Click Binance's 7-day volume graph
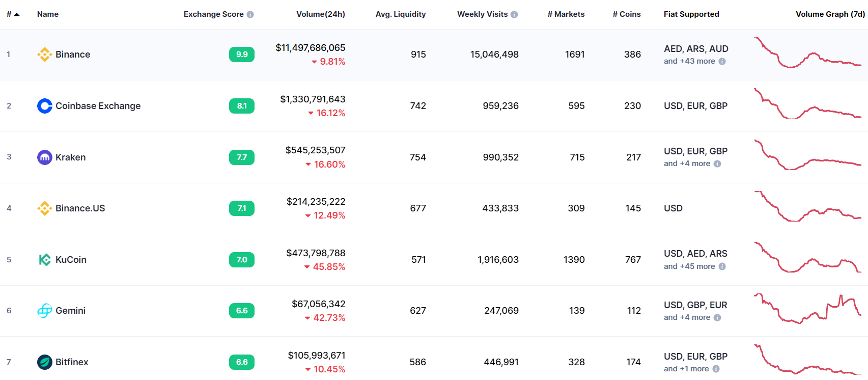The image size is (868, 380). tap(807, 52)
